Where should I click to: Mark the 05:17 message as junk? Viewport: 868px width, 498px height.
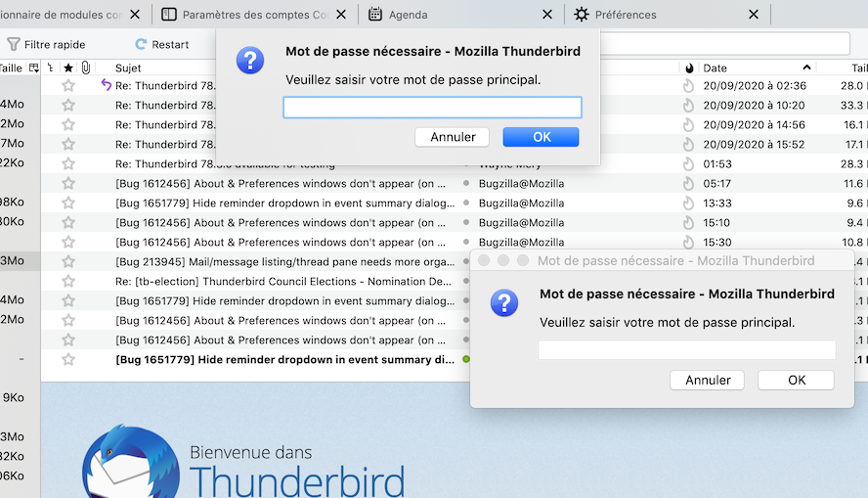point(688,183)
